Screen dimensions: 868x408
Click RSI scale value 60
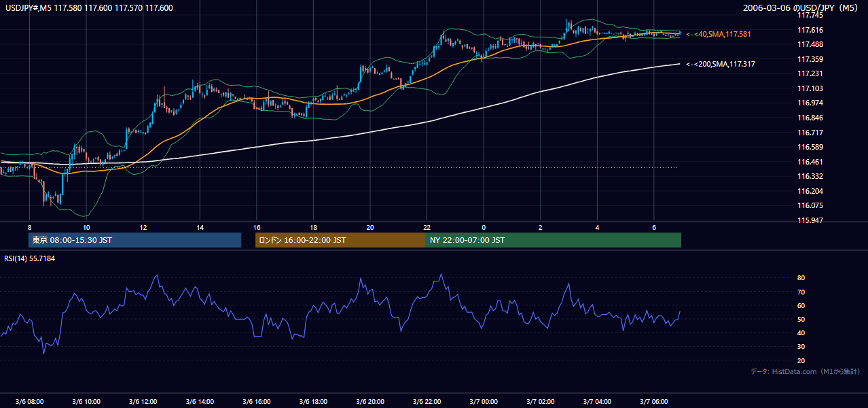801,305
